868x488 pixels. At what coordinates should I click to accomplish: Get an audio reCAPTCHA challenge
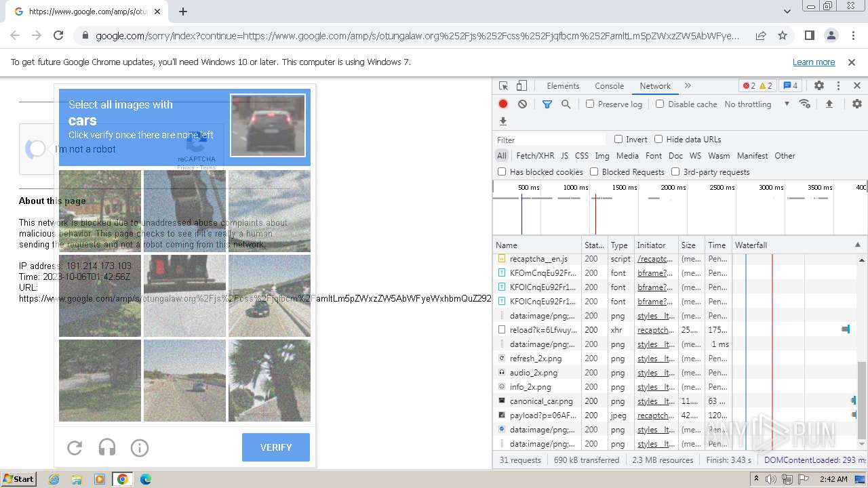(107, 447)
